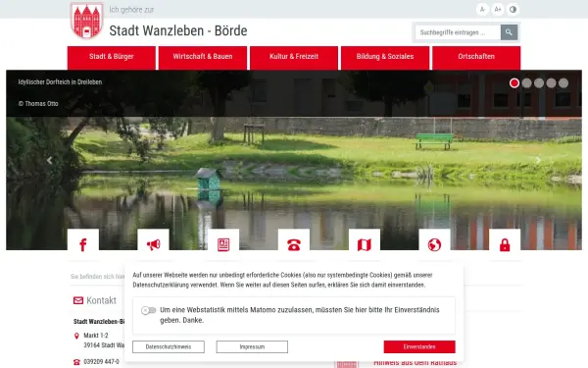The image size is (588, 368).
Task: Click the phone icon beside 039209 447-0
Action: (76, 362)
